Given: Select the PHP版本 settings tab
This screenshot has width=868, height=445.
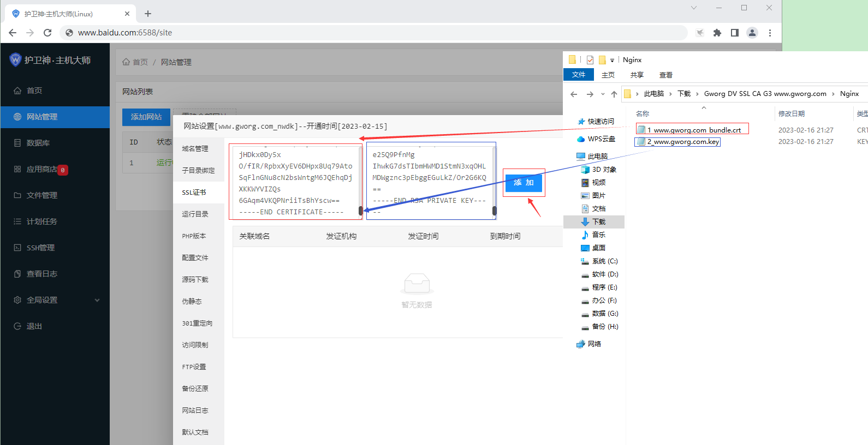Looking at the screenshot, I should (199, 236).
